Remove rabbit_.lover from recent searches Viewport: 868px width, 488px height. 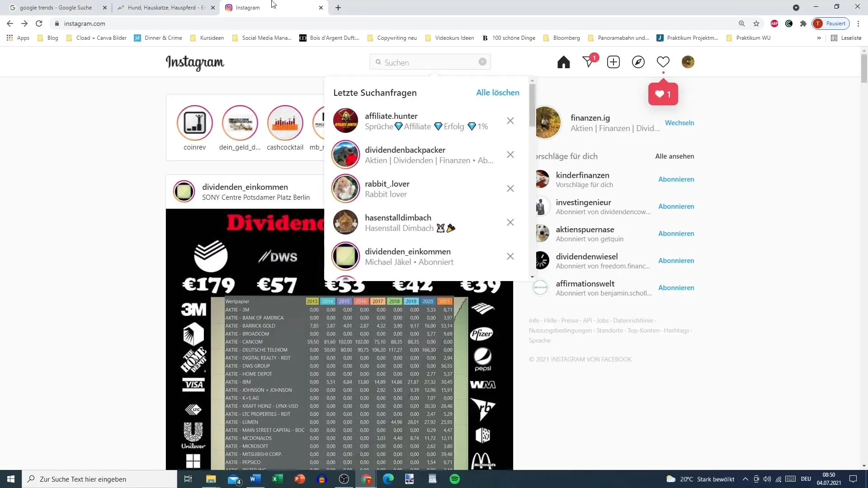[x=510, y=188]
